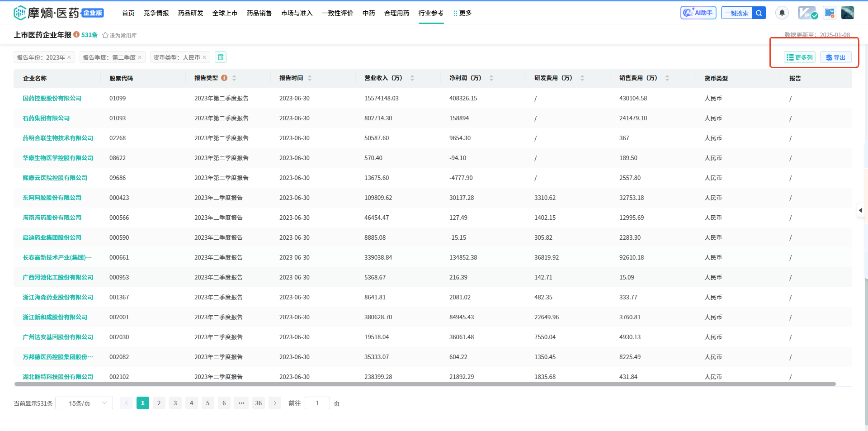Click revenue cell 15574148.03

pos(382,98)
